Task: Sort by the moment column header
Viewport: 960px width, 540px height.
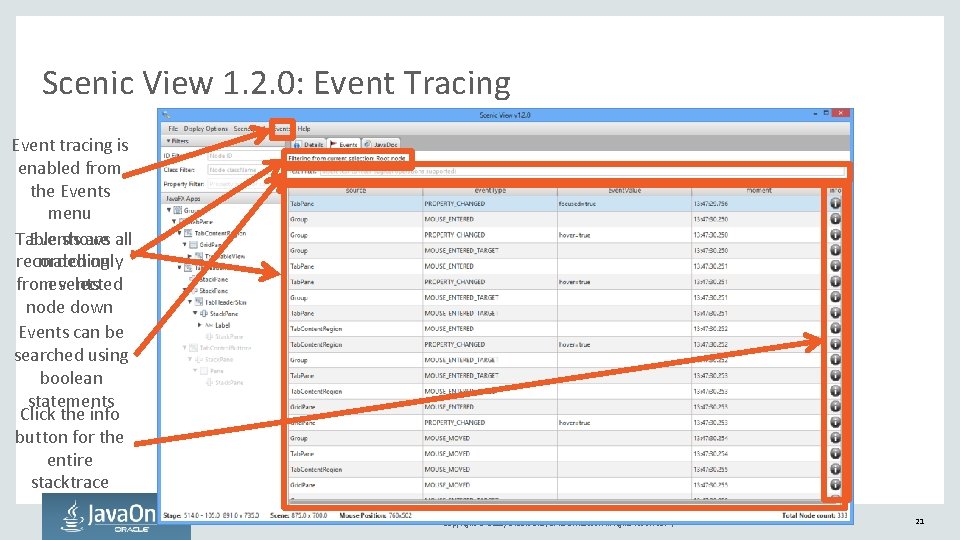Action: pyautogui.click(x=759, y=190)
